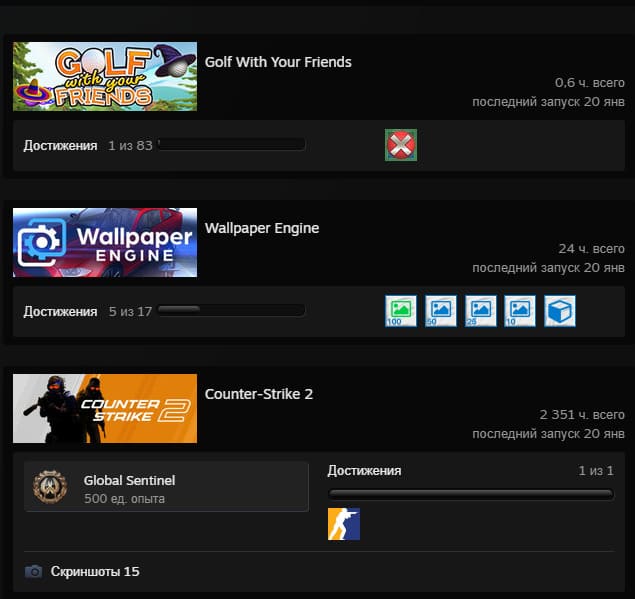635x599 pixels.
Task: Open the Wallpaper Engine banner image
Action: pos(105,242)
